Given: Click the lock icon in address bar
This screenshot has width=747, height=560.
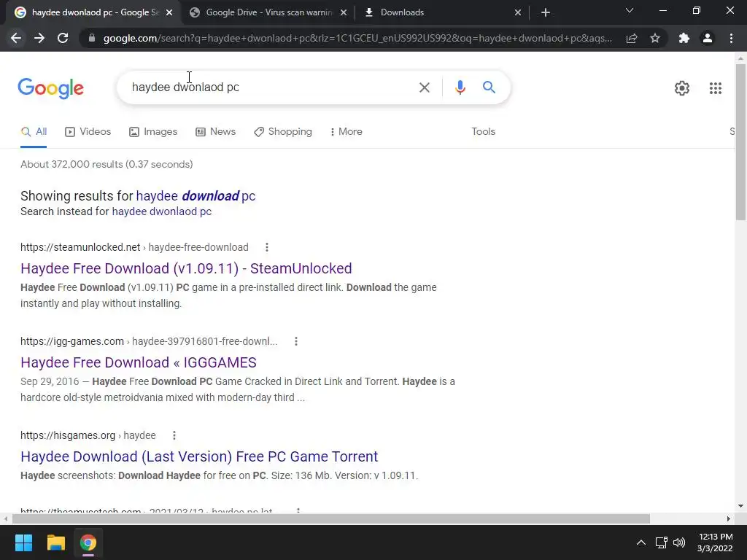Looking at the screenshot, I should point(92,38).
